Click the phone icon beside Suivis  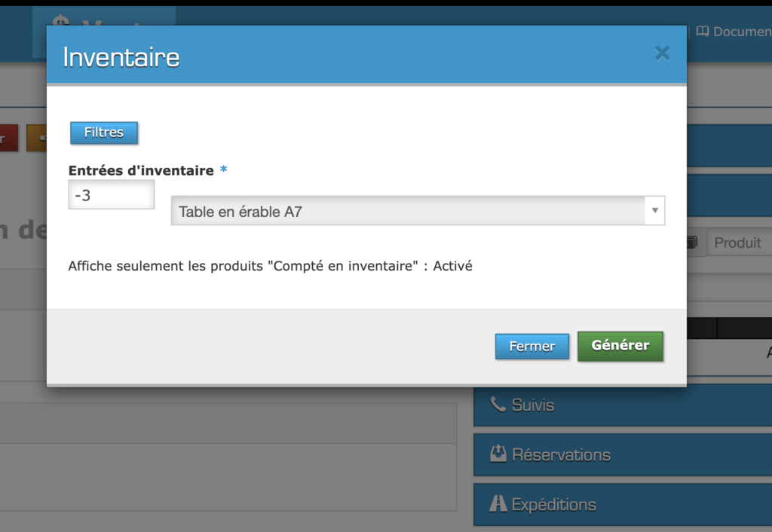pyautogui.click(x=498, y=405)
